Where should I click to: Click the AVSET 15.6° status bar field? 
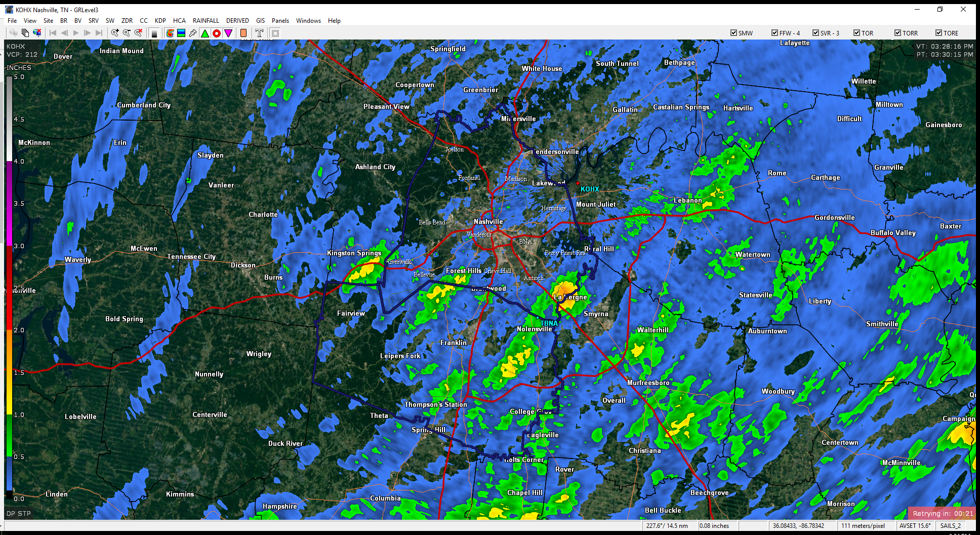coord(916,526)
